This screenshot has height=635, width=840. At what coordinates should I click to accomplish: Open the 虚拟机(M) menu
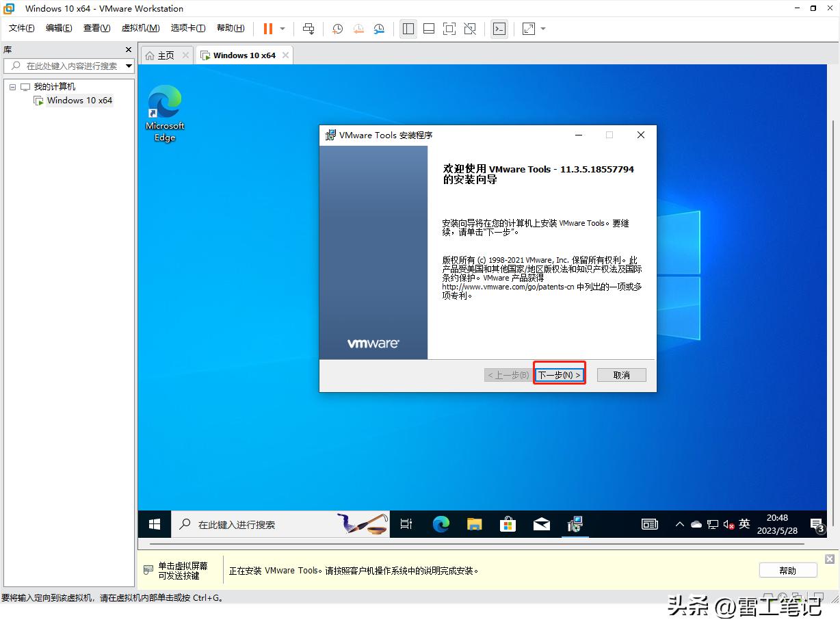(x=140, y=28)
